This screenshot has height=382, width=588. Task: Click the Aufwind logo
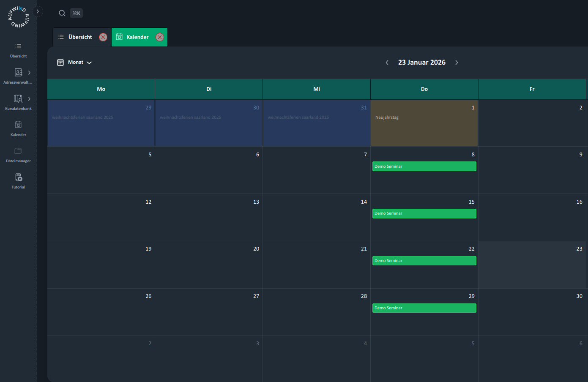pyautogui.click(x=18, y=17)
